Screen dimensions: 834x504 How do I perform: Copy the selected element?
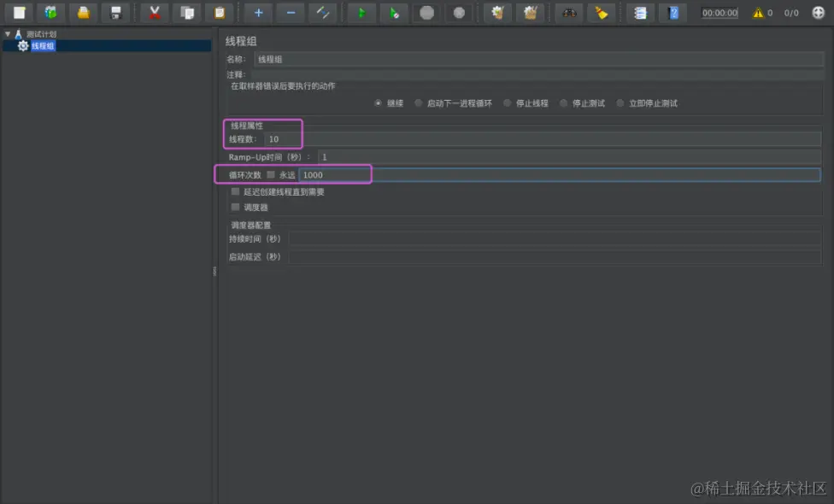pyautogui.click(x=187, y=13)
